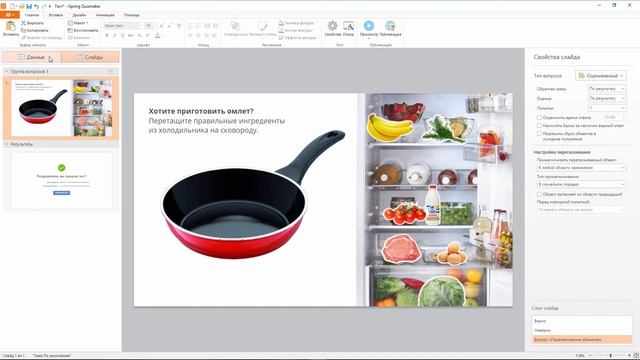Open the Оценка dropdown

click(607, 98)
